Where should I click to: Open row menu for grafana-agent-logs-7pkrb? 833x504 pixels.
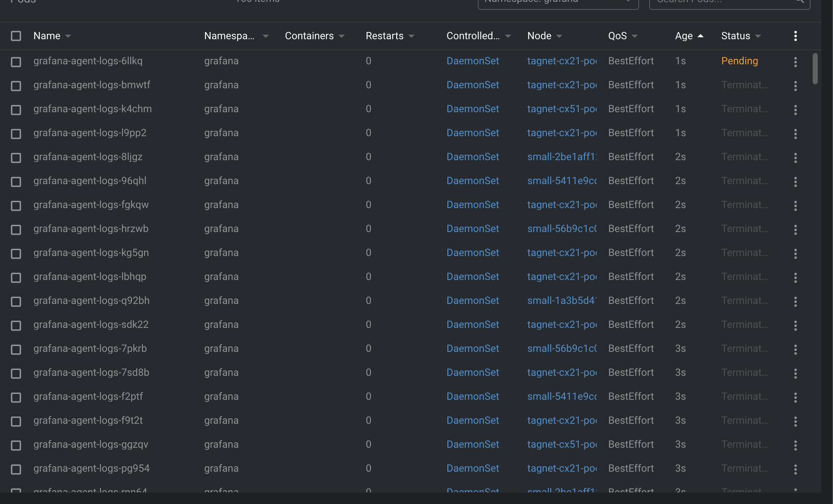pyautogui.click(x=795, y=349)
